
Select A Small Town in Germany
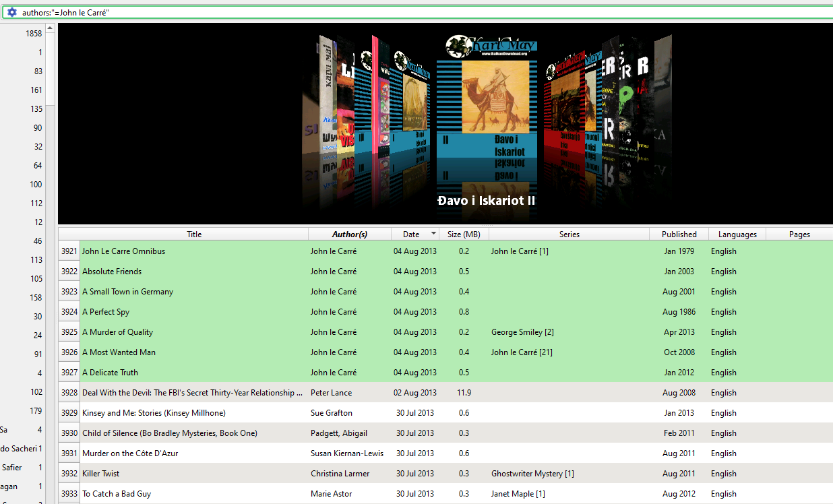click(x=127, y=292)
